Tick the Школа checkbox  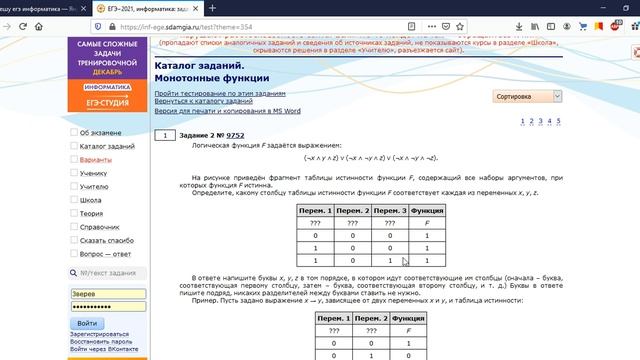coord(74,200)
